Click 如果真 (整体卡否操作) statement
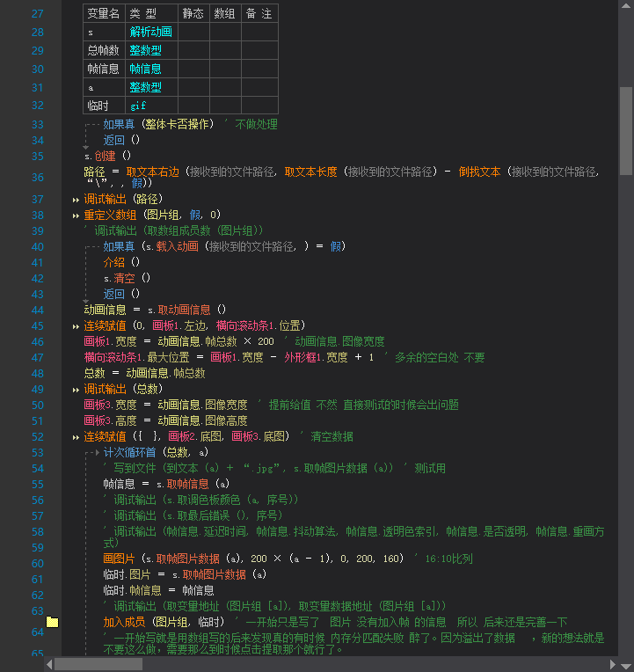634x672 pixels. click(158, 124)
